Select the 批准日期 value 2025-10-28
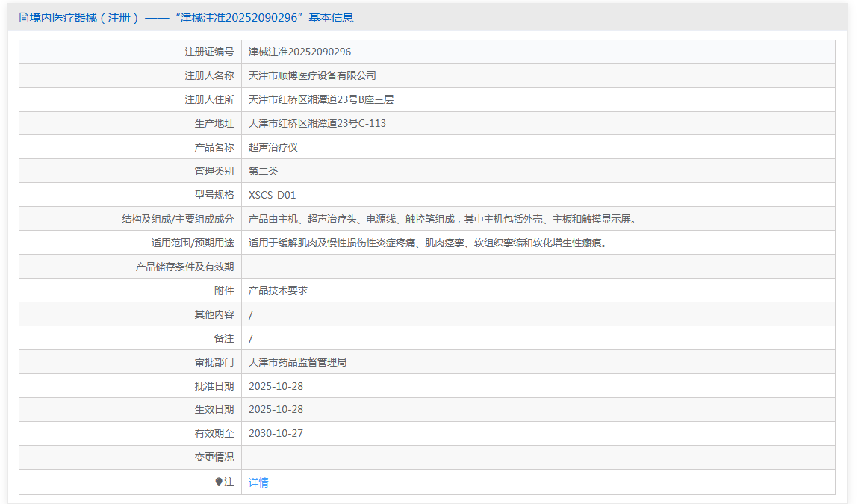 276,386
